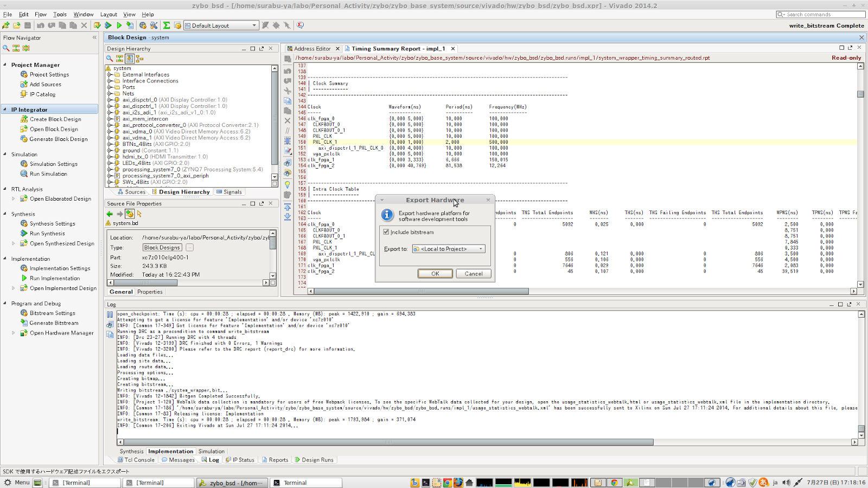Click IP Catalog in Project Manager

pos(42,94)
